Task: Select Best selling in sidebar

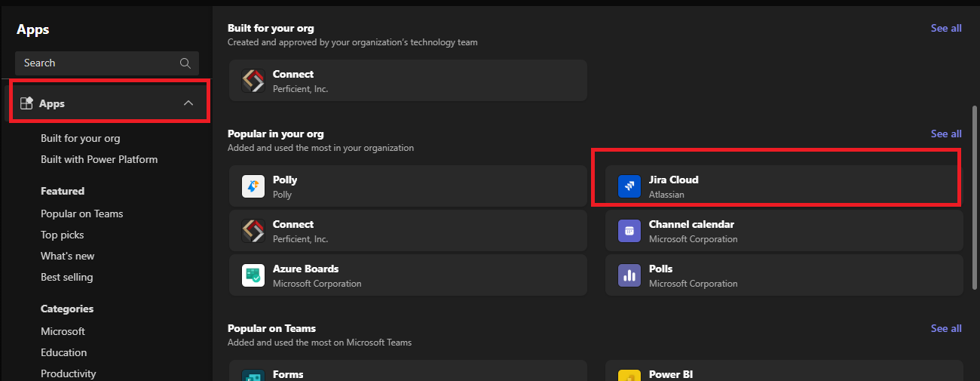Action: pos(67,277)
